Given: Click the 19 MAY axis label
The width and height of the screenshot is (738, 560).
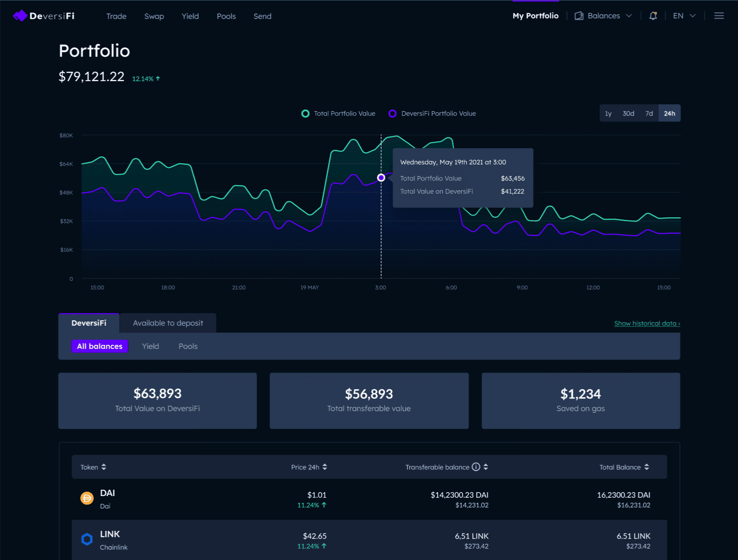Looking at the screenshot, I should click(310, 287).
